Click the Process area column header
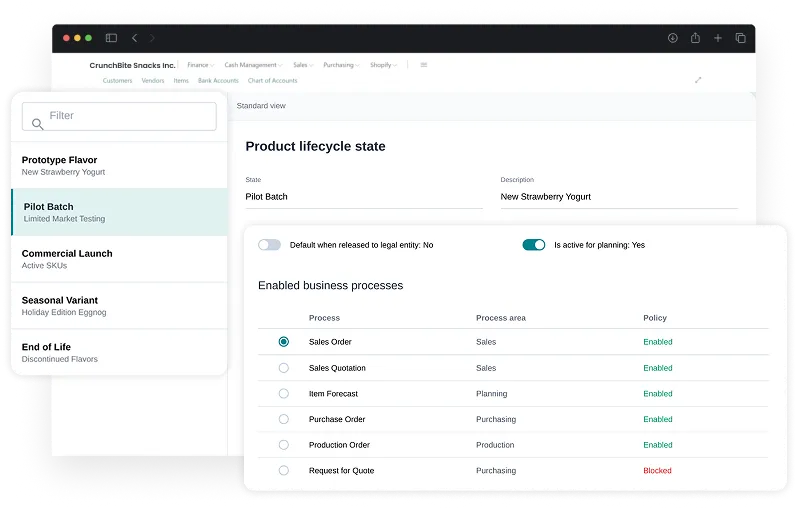 501,318
